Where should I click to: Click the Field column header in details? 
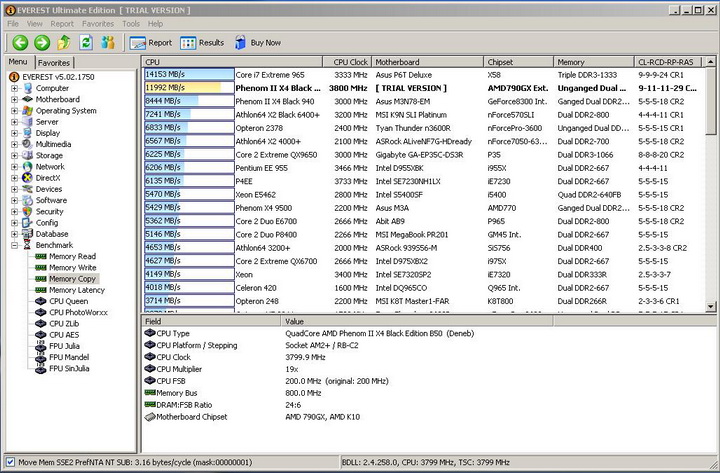(211, 321)
